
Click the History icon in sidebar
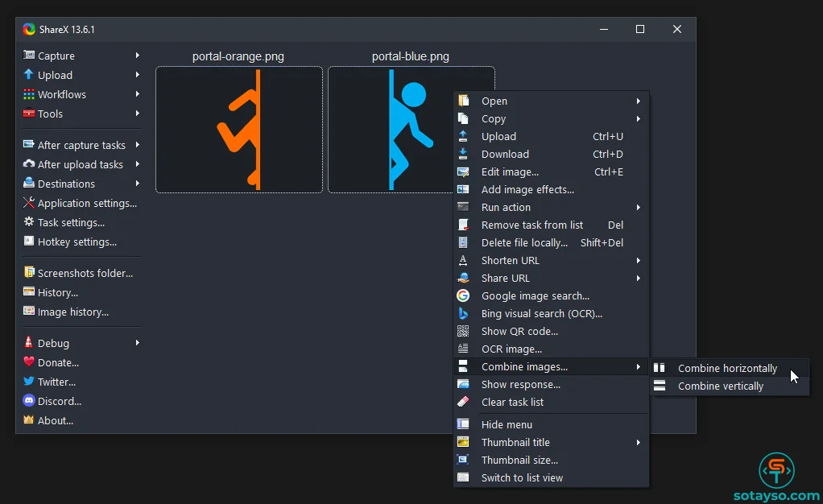[29, 292]
